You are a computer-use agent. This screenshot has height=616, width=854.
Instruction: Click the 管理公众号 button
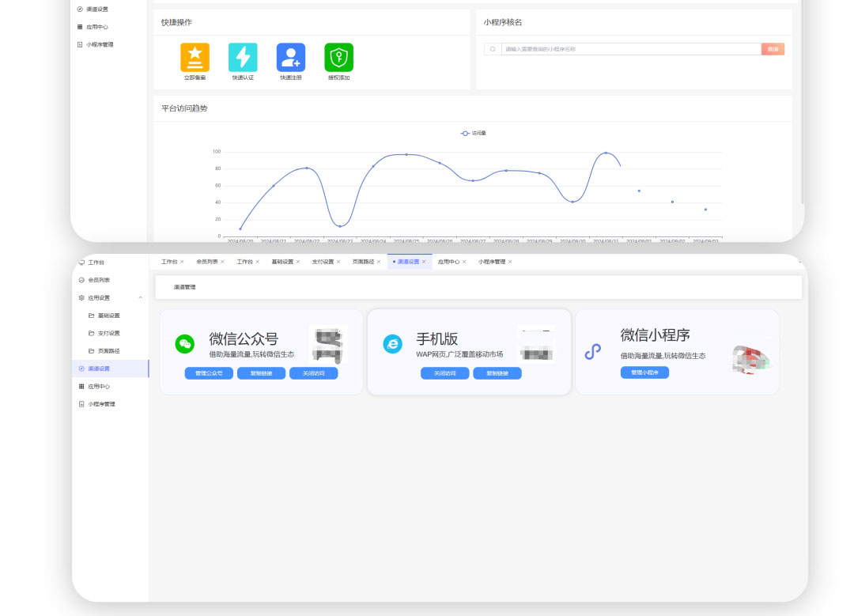point(209,373)
